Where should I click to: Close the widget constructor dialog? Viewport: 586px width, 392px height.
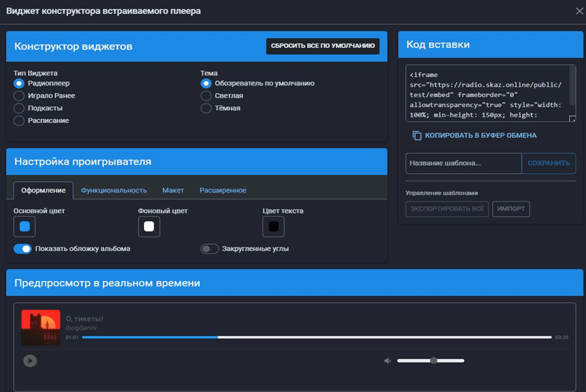point(579,11)
